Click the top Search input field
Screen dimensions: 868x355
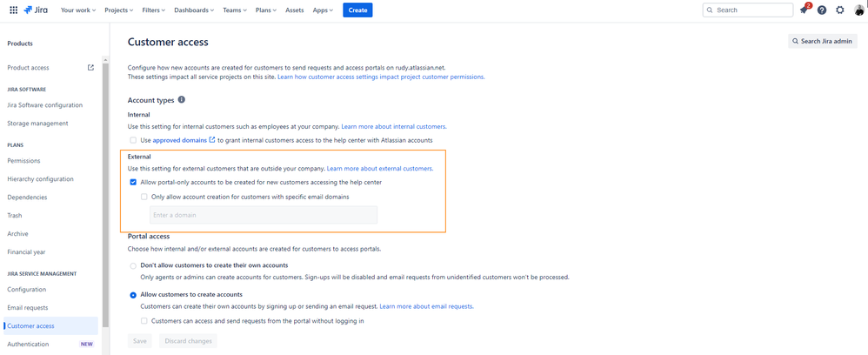(748, 10)
